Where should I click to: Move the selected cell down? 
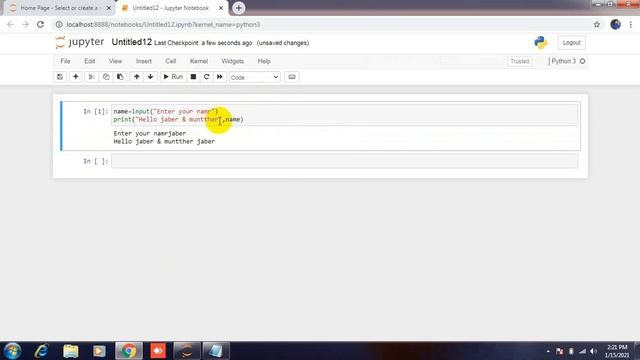click(x=151, y=77)
